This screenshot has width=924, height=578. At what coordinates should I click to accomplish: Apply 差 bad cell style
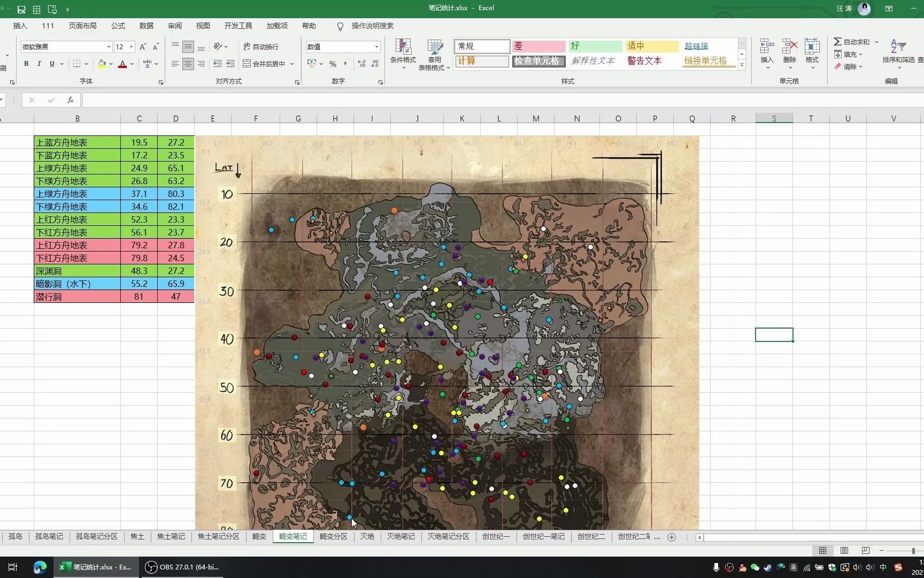(x=538, y=47)
